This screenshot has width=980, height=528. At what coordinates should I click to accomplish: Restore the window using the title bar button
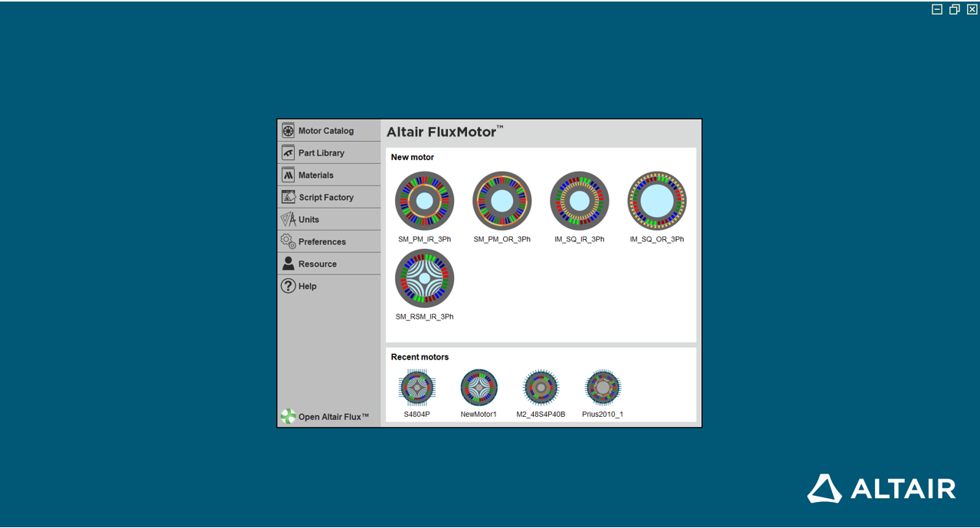click(954, 9)
